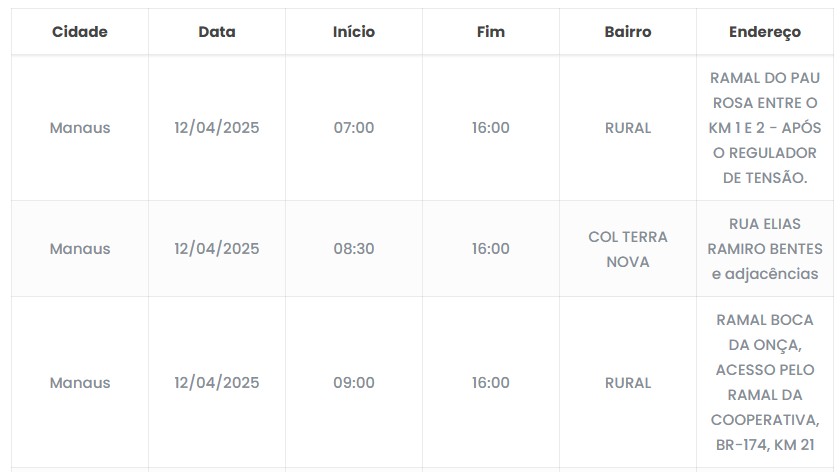Click 16:00 end time in third row
This screenshot has width=840, height=472.
(491, 383)
